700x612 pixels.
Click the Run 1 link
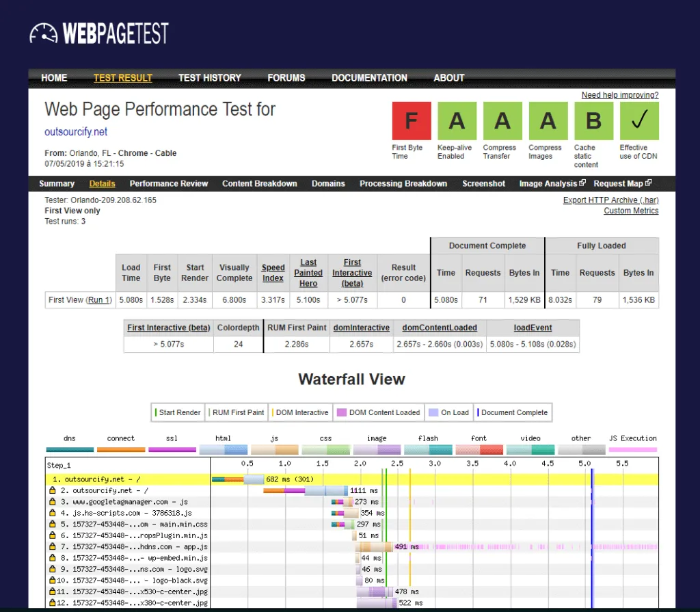(x=98, y=300)
